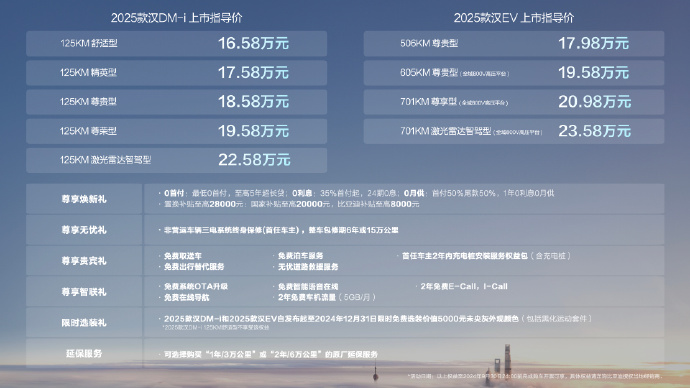Click the 免费泊车服务 text item
Screen dimensions: 690x388
click(301, 256)
